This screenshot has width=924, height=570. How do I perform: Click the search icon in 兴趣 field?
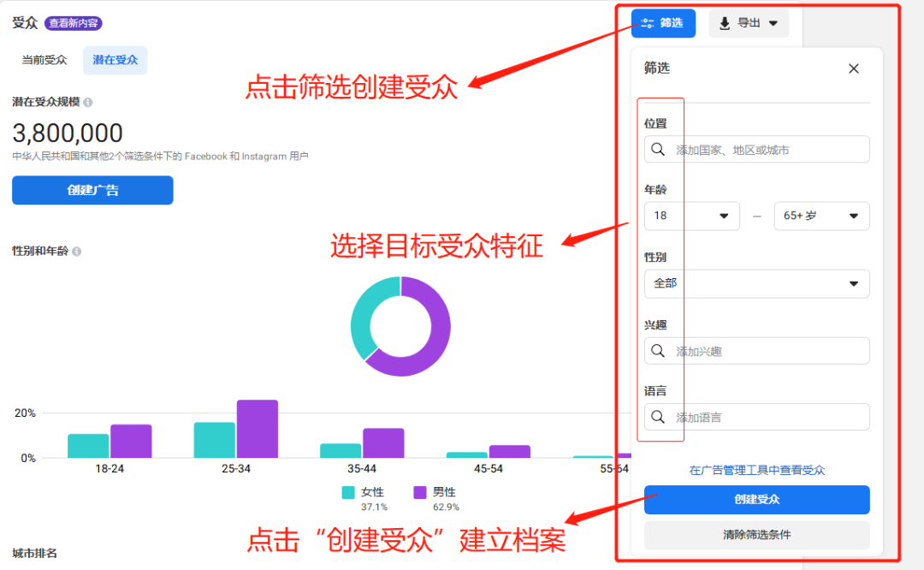pyautogui.click(x=659, y=351)
